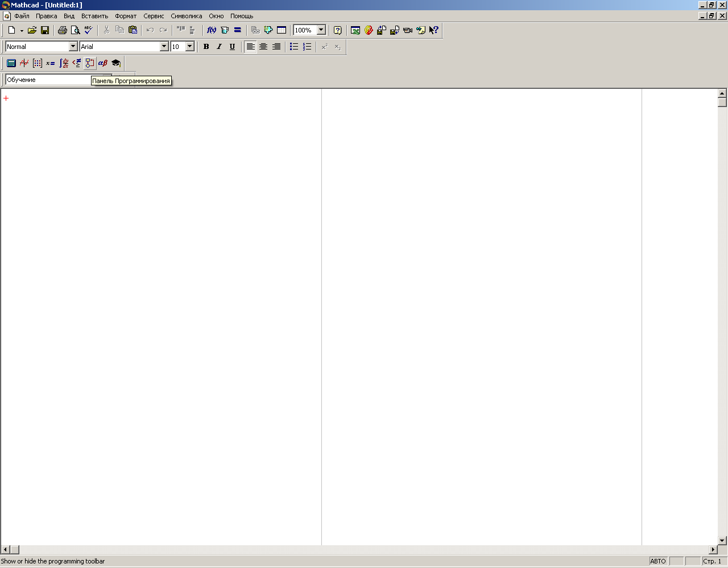Open the Component Wizard icon

(x=268, y=30)
